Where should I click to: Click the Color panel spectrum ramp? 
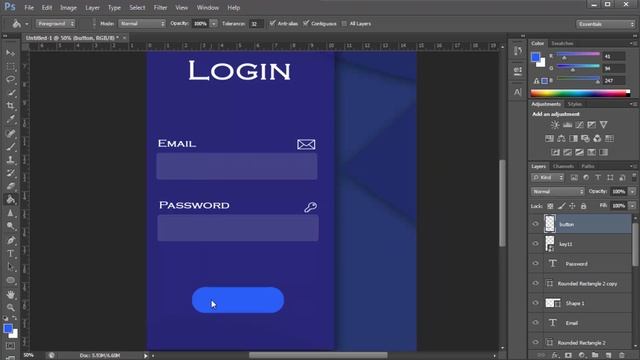coord(580,93)
